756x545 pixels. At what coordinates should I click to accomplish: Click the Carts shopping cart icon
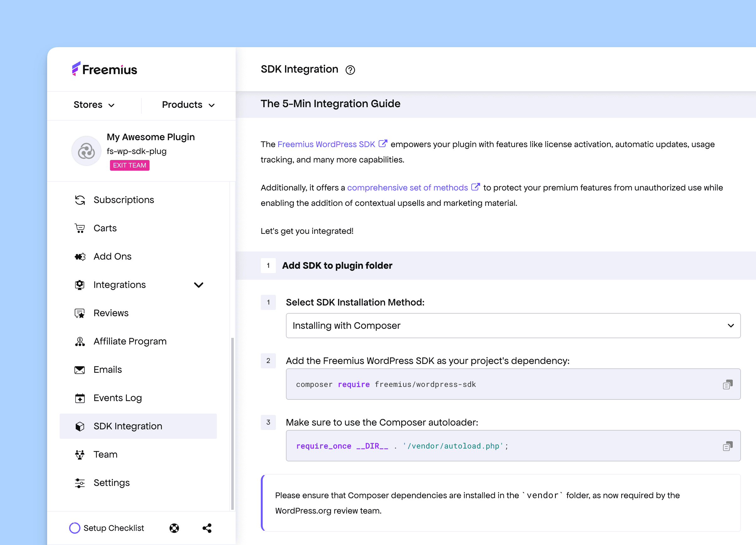coord(80,228)
